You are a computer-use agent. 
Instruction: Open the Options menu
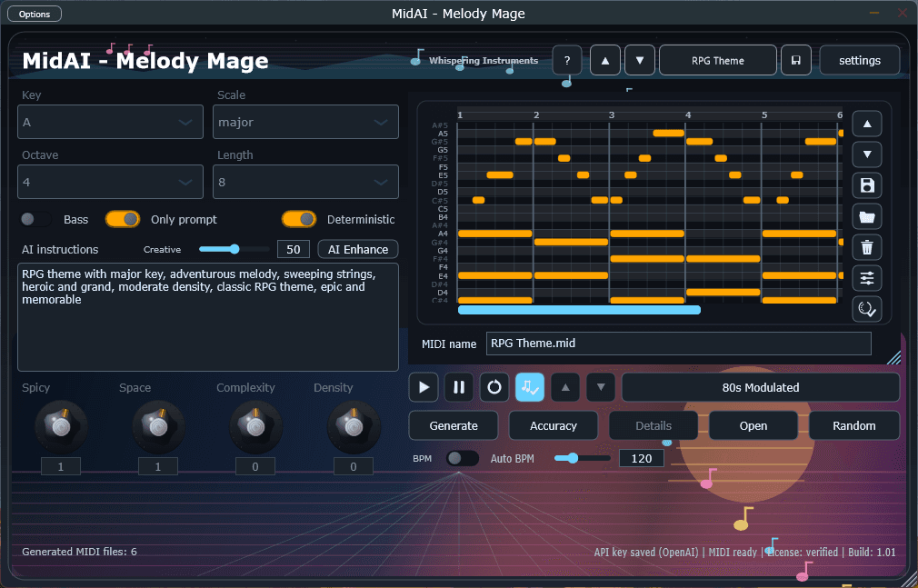pos(35,14)
